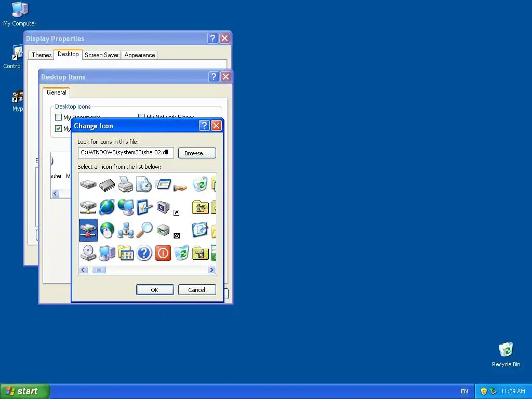
Task: Select the full recycle bin icon
Action: [200, 184]
